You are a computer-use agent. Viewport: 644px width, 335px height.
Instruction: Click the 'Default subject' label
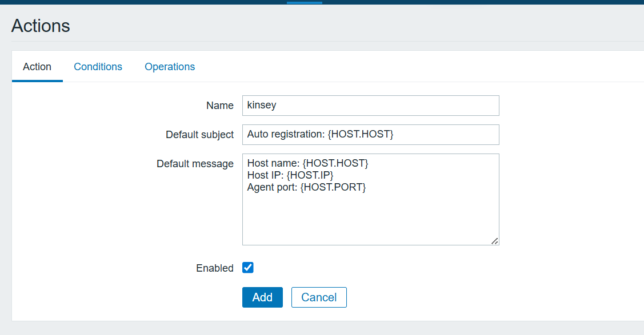[x=199, y=135]
